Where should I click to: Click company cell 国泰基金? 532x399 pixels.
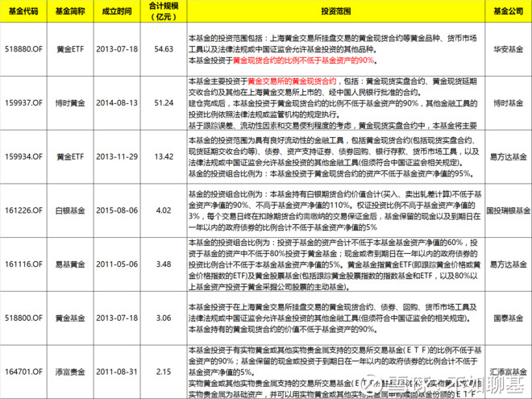(509, 318)
